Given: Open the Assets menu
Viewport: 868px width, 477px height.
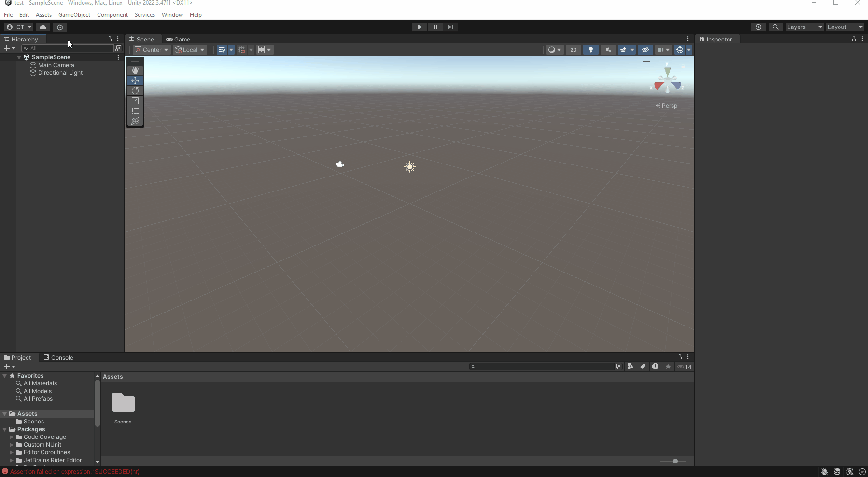Looking at the screenshot, I should point(43,15).
